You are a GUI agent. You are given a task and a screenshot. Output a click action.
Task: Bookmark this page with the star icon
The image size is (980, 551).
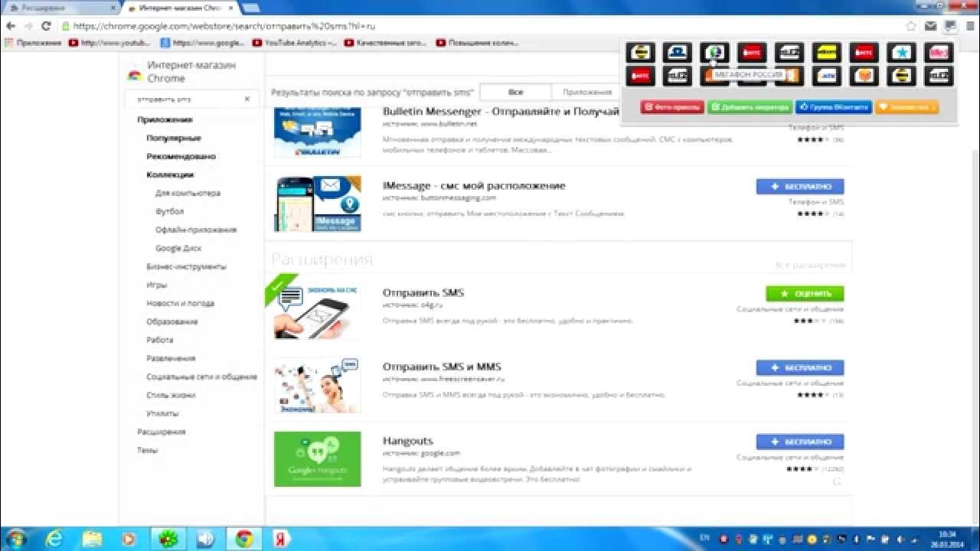911,26
